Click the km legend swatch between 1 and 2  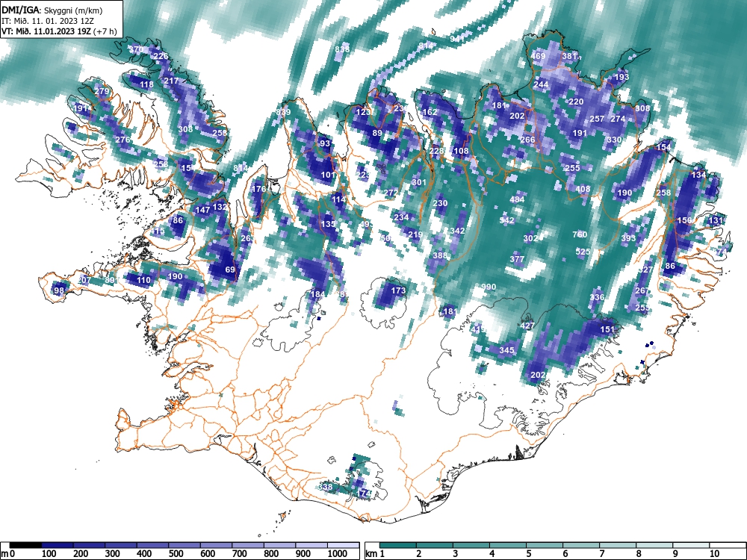click(398, 545)
